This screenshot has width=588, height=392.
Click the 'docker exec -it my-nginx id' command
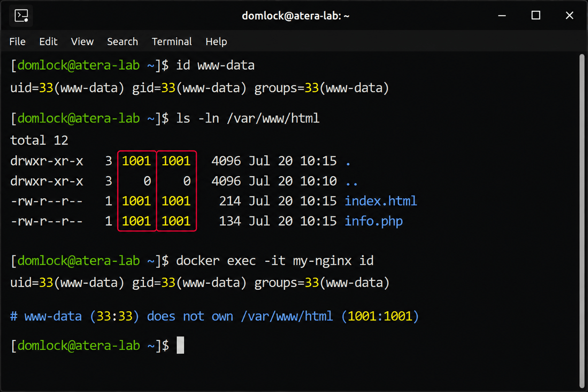click(x=275, y=261)
